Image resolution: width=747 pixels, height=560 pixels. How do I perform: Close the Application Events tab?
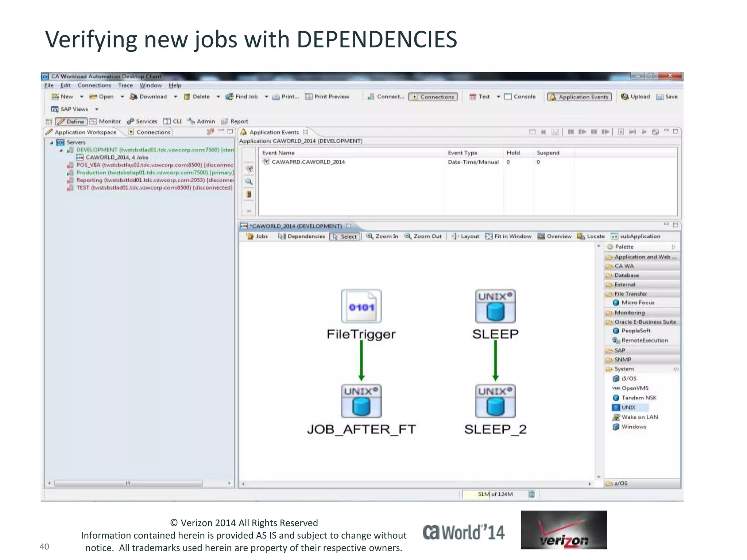pyautogui.click(x=306, y=132)
